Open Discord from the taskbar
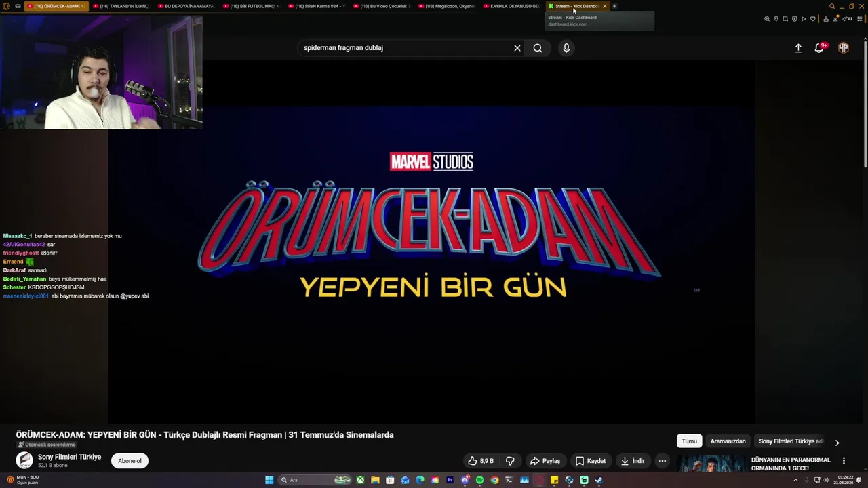 [x=465, y=480]
